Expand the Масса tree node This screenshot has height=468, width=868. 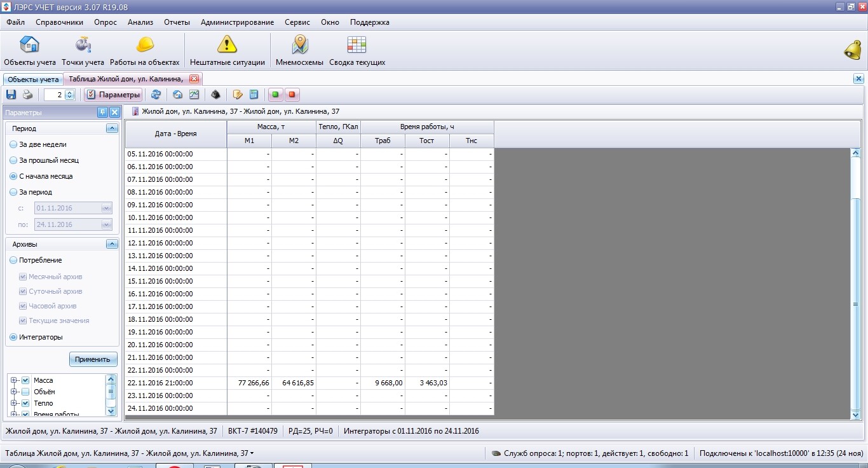tap(13, 380)
